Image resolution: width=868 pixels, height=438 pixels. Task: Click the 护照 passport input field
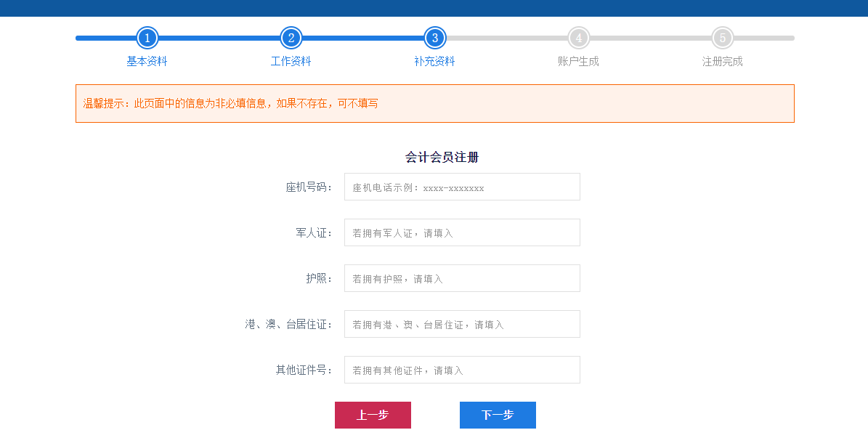(462, 278)
